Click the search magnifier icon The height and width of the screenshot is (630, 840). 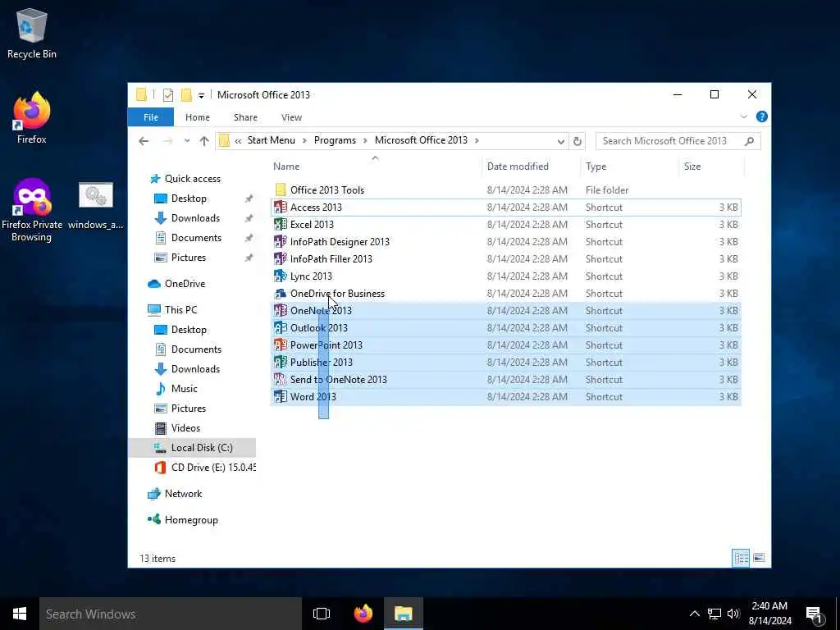(749, 141)
